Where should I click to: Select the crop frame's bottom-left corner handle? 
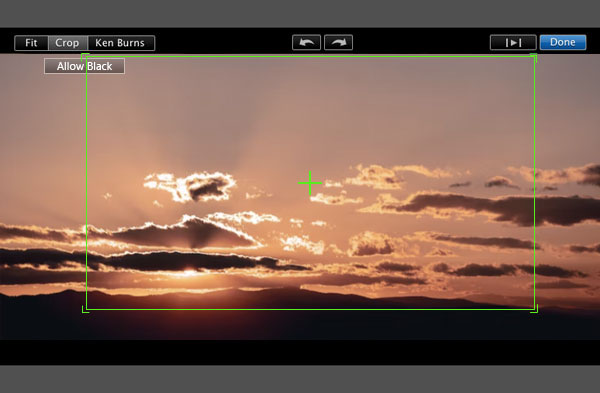[85, 309]
